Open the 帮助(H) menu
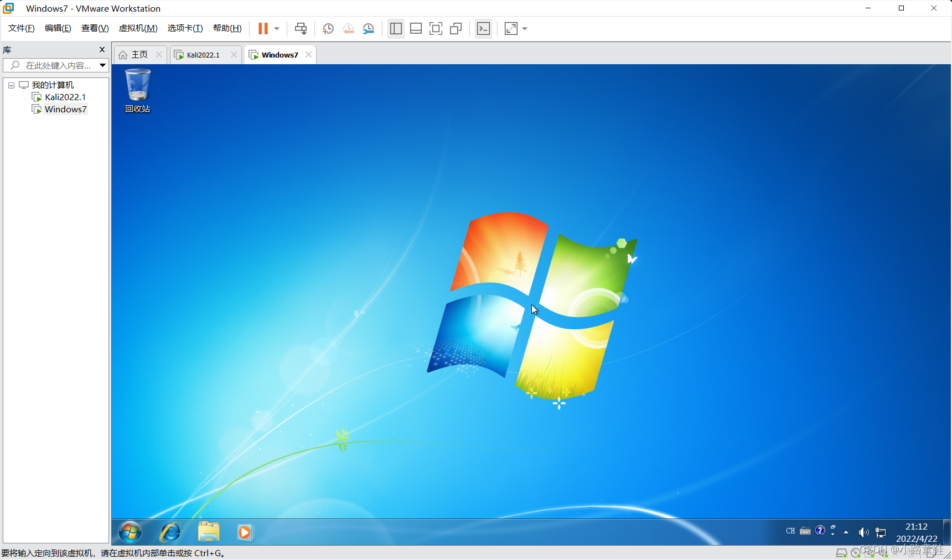The height and width of the screenshot is (560, 952). point(227,28)
